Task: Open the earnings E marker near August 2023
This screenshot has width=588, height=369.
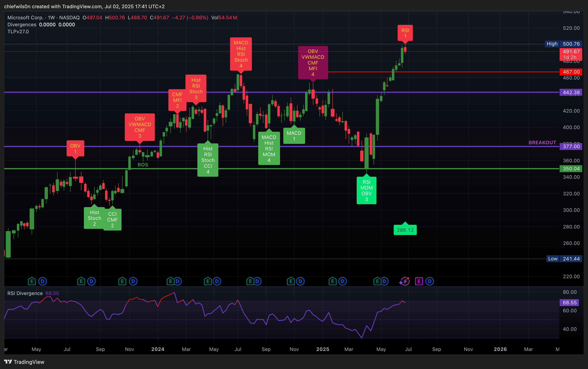Action: (x=81, y=281)
